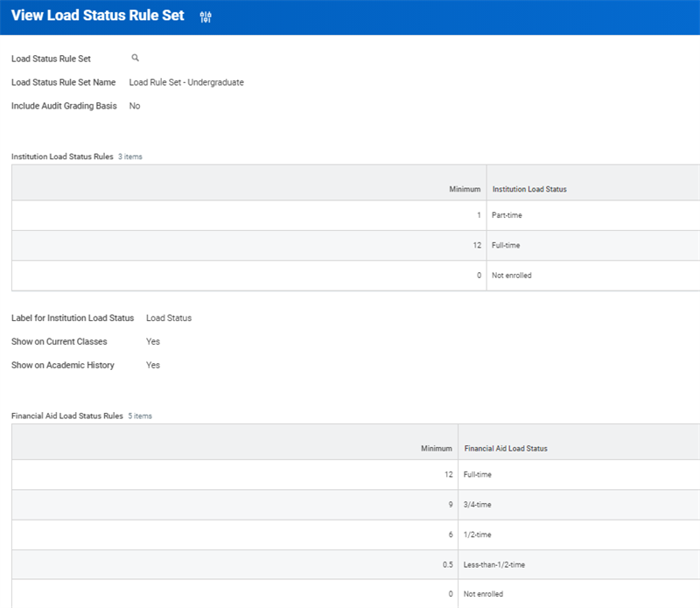
Task: Open the configure options icon beside the page title
Action: [206, 17]
